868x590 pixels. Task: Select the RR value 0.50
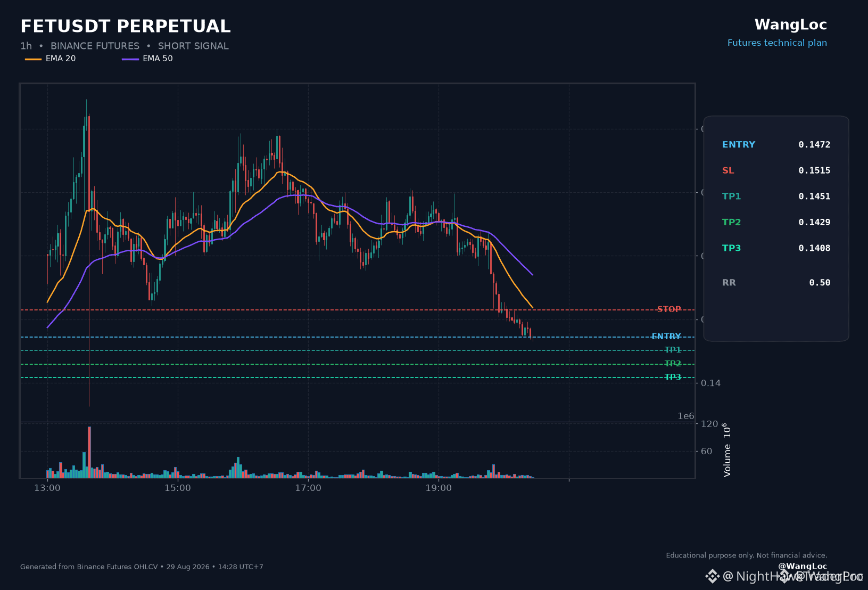click(820, 283)
